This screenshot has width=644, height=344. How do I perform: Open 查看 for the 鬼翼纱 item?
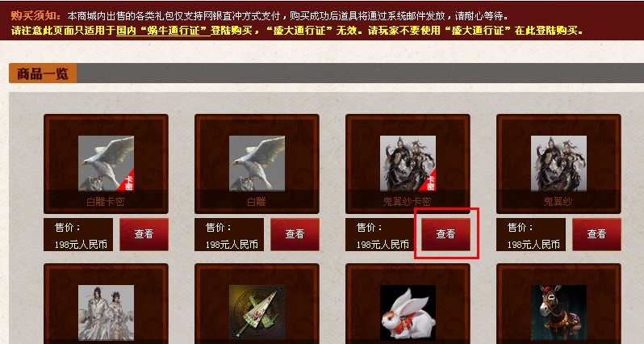tap(596, 234)
